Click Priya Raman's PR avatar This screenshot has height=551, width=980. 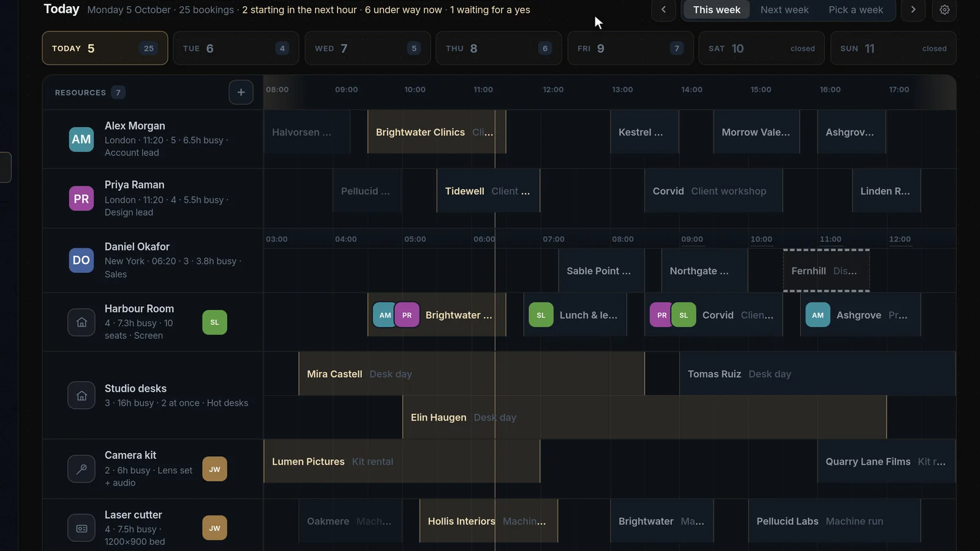coord(81,198)
